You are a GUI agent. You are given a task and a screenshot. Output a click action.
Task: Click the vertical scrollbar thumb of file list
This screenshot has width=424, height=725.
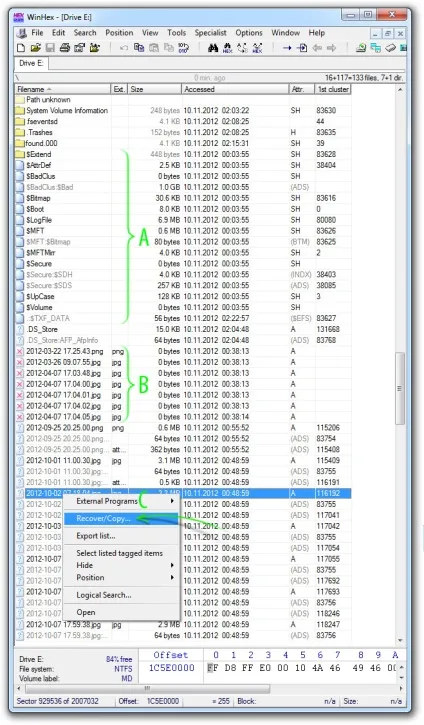[x=400, y=388]
